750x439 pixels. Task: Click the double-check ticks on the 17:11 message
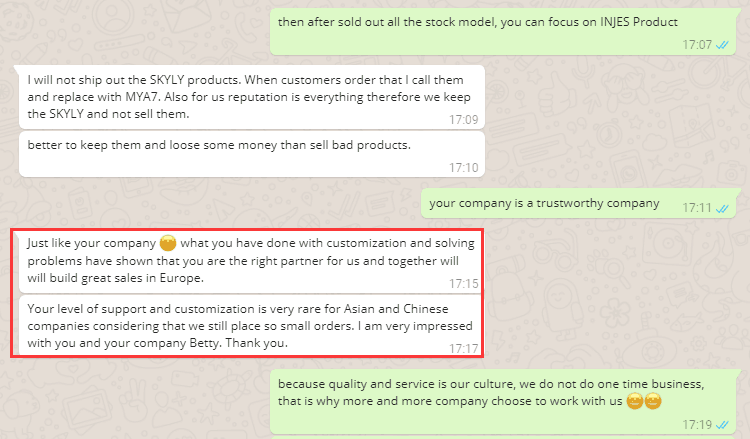(723, 208)
